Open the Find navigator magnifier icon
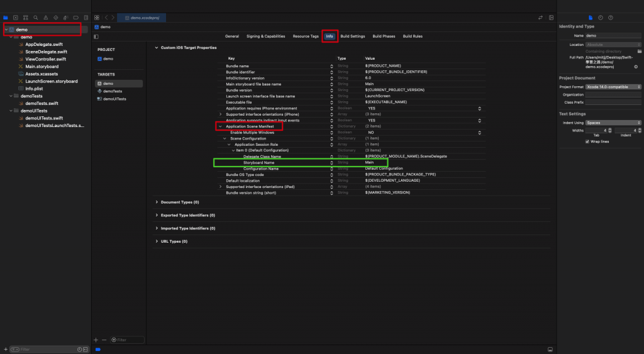The height and width of the screenshot is (354, 644). (36, 18)
